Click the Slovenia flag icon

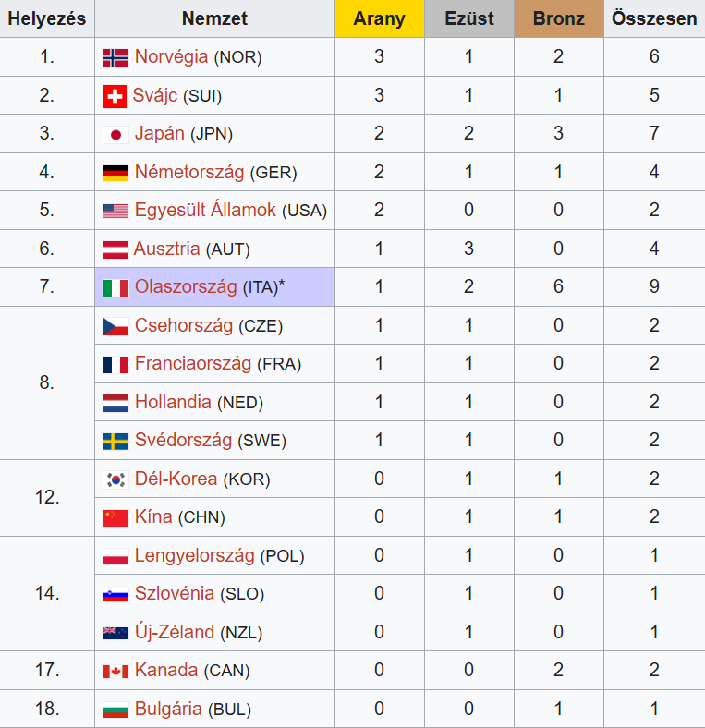115,594
